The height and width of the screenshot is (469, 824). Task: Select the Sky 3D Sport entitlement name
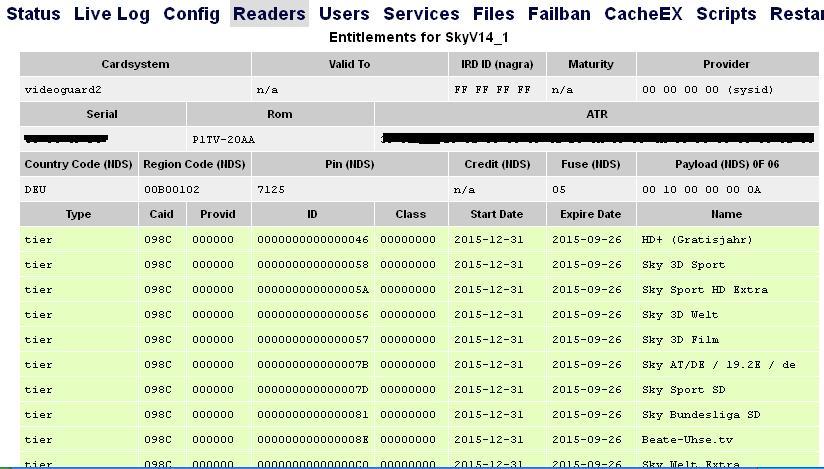(683, 265)
